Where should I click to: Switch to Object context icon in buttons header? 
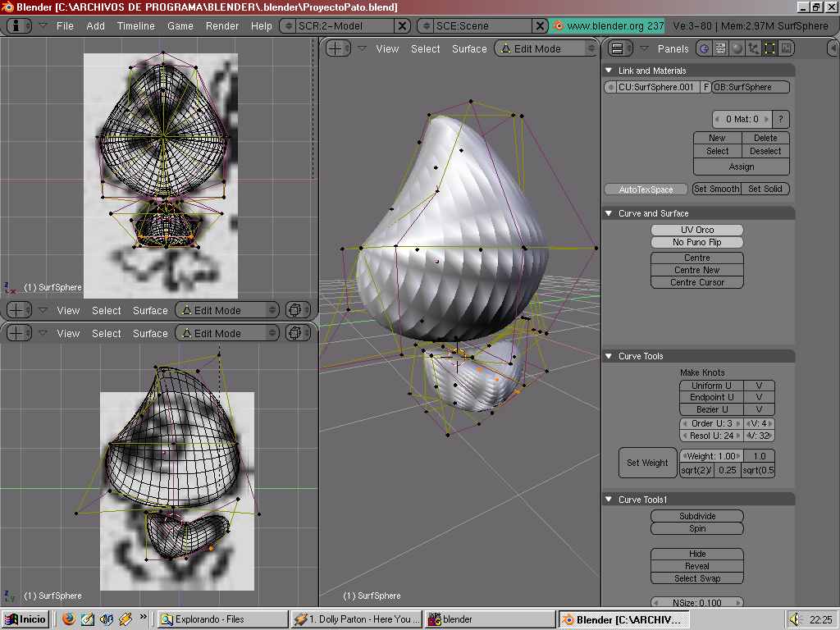pyautogui.click(x=753, y=48)
